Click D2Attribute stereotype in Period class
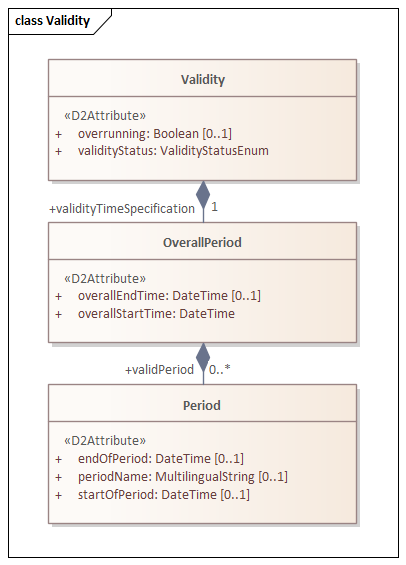The height and width of the screenshot is (565, 406). 105,441
